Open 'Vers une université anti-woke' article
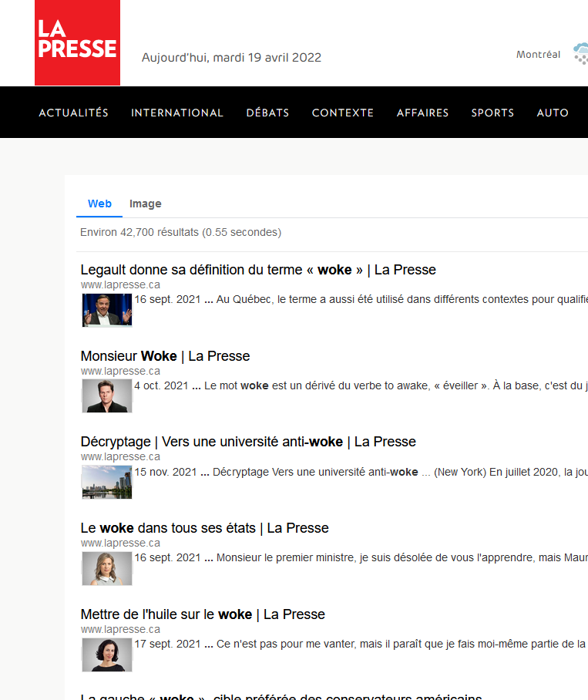The height and width of the screenshot is (700, 588). click(x=248, y=442)
